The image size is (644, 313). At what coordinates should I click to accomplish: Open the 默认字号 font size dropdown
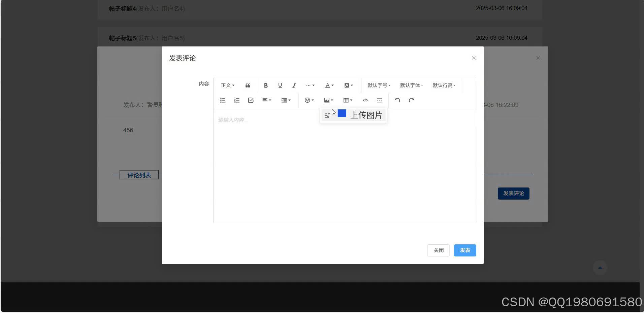click(x=379, y=85)
